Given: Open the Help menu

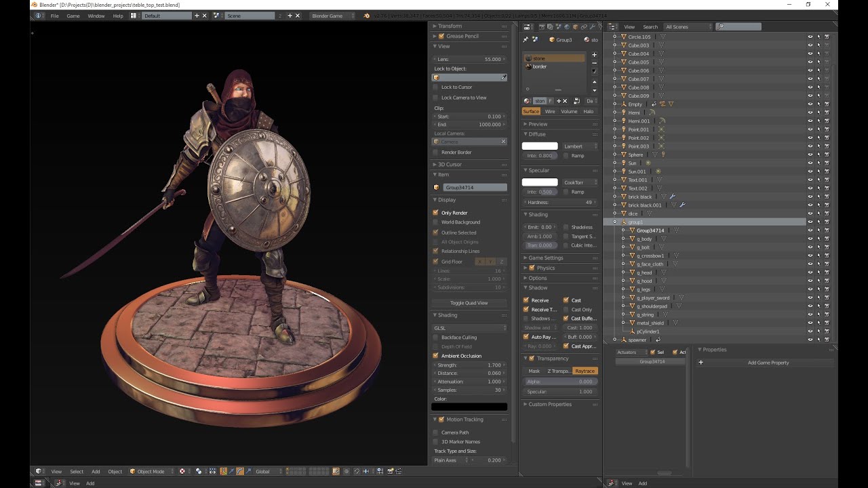Looking at the screenshot, I should pyautogui.click(x=118, y=16).
